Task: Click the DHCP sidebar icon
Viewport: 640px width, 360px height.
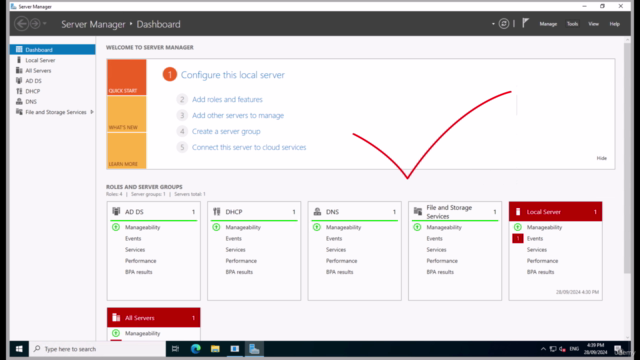Action: tap(19, 91)
